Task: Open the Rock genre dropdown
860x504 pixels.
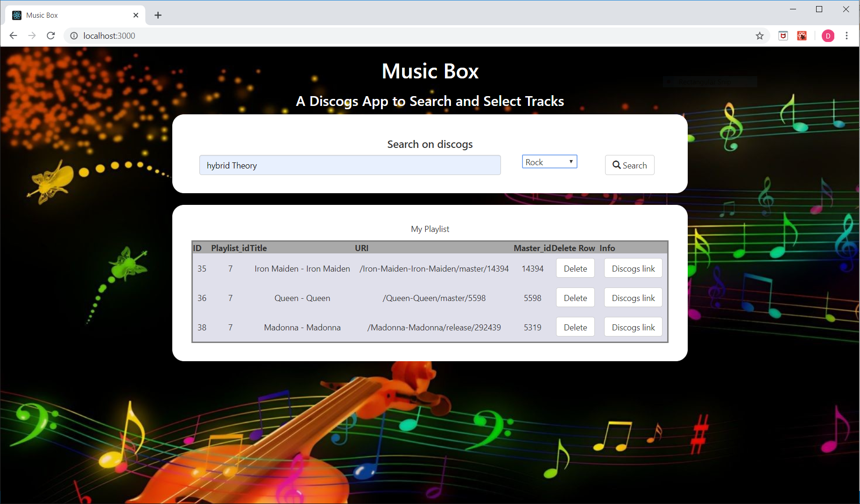Action: coord(550,162)
